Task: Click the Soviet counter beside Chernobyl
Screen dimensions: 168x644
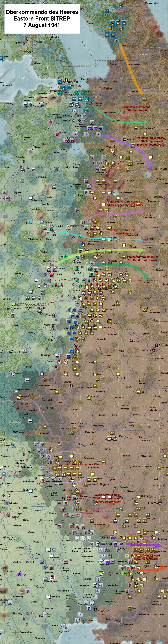Action: tap(45, 427)
